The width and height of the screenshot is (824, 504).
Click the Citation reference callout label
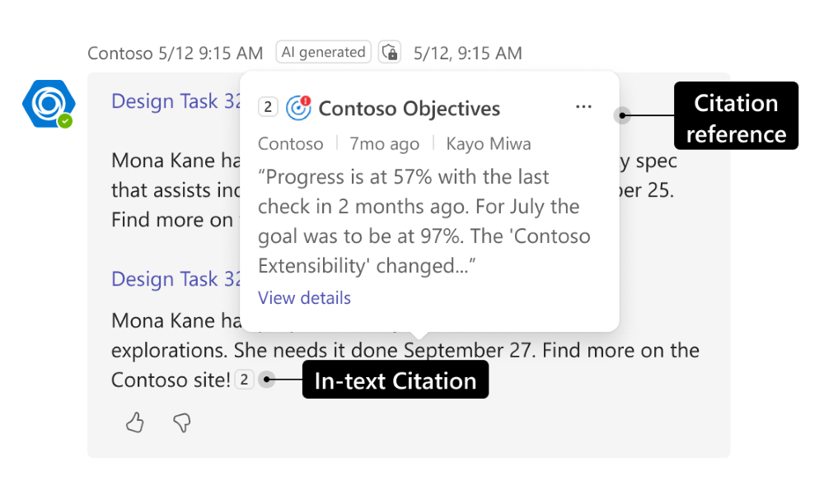[x=736, y=116]
